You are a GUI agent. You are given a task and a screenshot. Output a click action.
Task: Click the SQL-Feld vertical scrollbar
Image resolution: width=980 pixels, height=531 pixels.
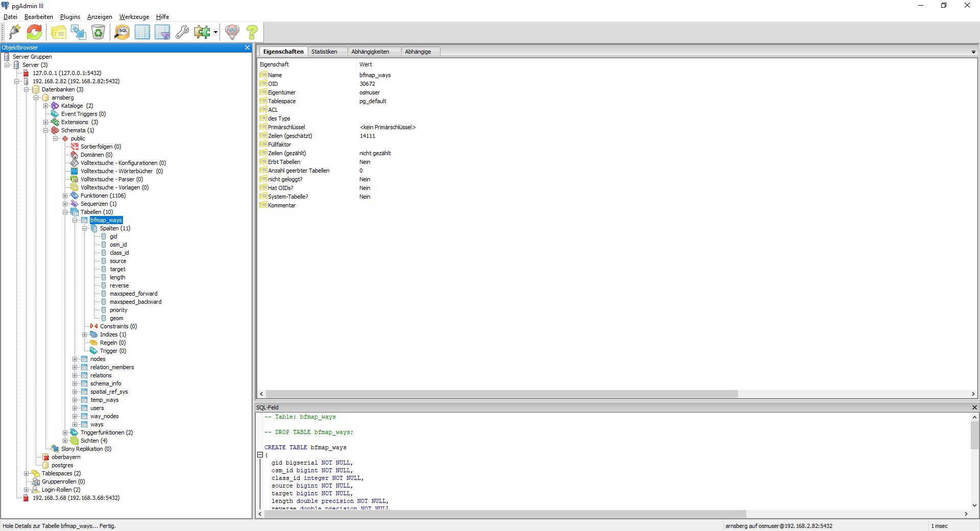point(974,436)
